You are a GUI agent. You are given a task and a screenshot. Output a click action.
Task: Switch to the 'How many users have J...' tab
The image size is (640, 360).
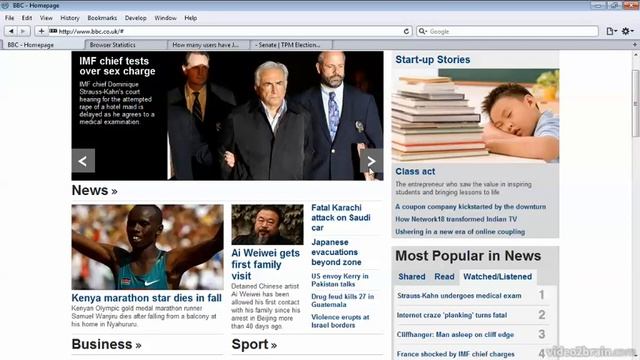point(209,45)
